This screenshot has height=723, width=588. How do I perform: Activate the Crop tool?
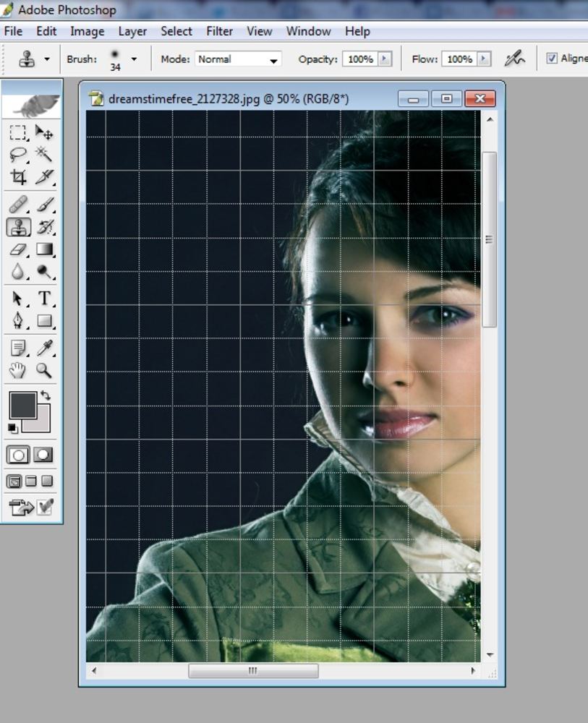(x=18, y=176)
